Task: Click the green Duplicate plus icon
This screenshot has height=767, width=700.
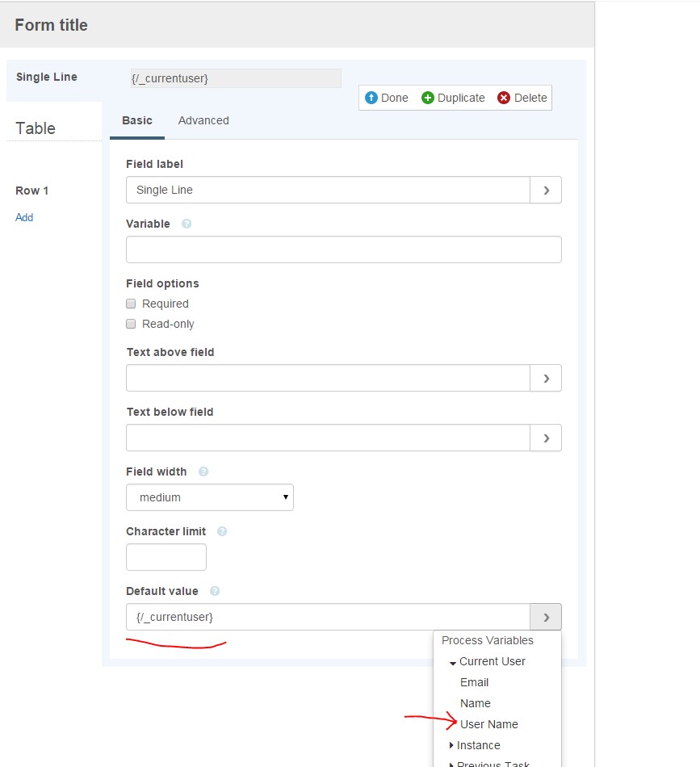Action: pos(428,98)
